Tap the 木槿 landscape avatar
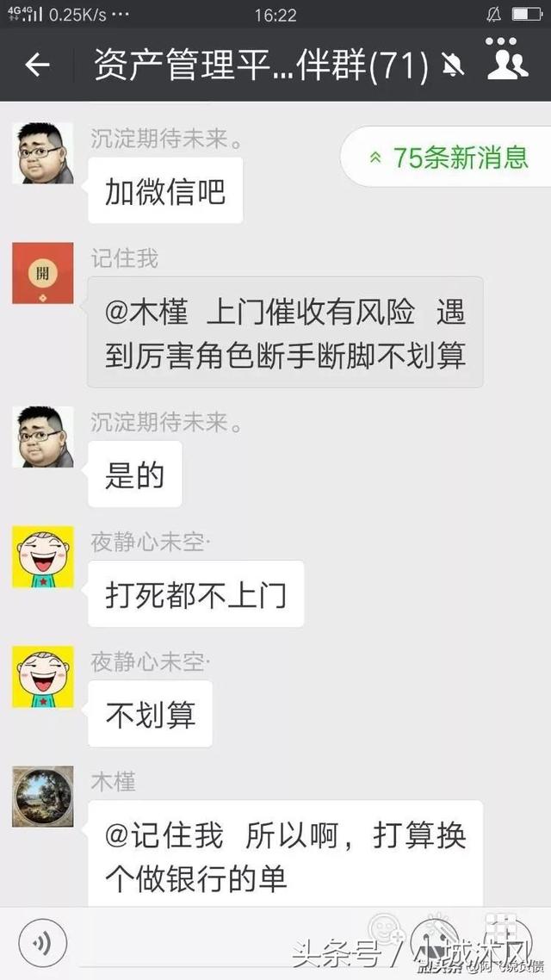 [x=43, y=797]
